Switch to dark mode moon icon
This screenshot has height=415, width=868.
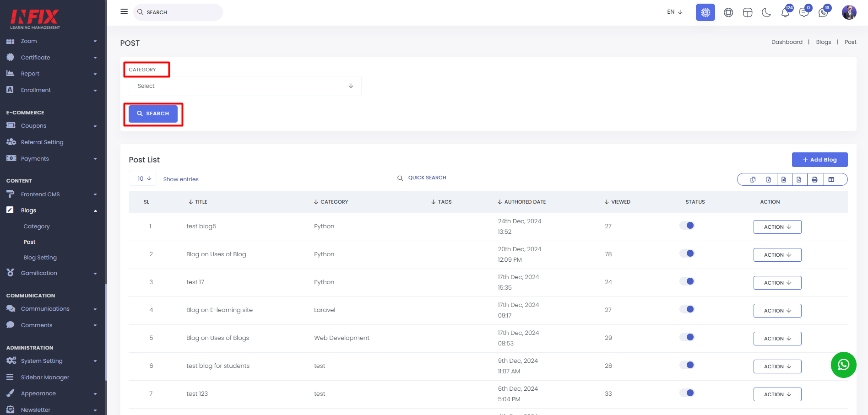(766, 12)
